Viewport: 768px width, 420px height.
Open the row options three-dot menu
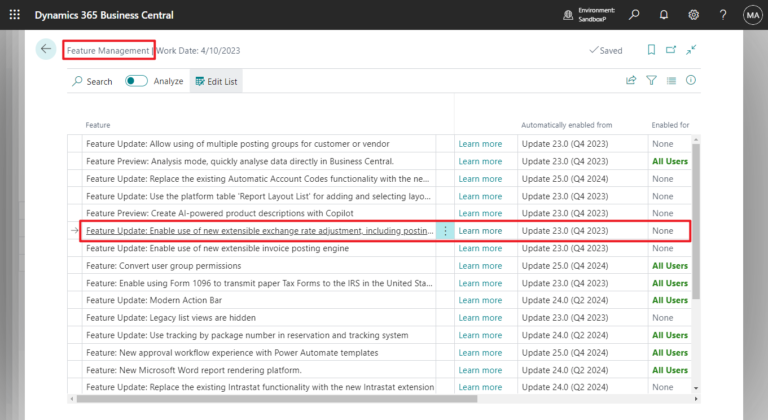click(445, 231)
